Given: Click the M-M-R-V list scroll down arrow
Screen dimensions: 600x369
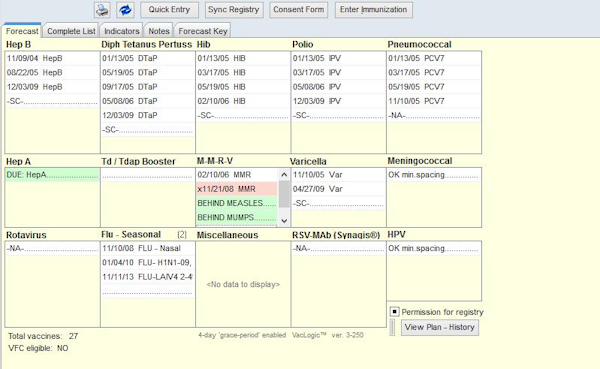Looking at the screenshot, I should [x=284, y=221].
